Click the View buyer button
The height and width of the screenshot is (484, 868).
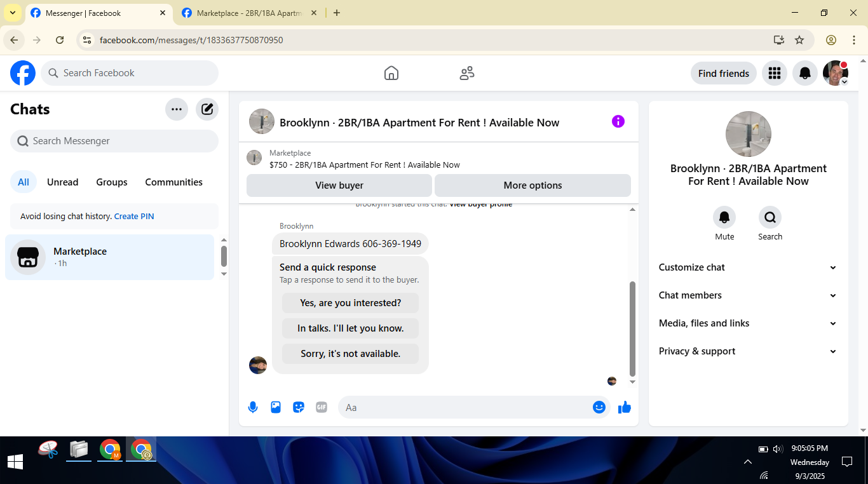[x=339, y=185]
